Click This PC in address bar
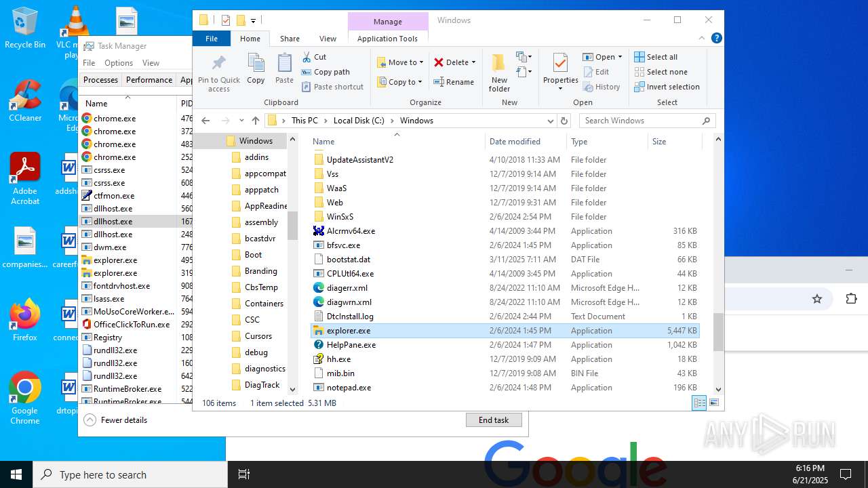Screen dimensions: 868x488 click(x=304, y=121)
